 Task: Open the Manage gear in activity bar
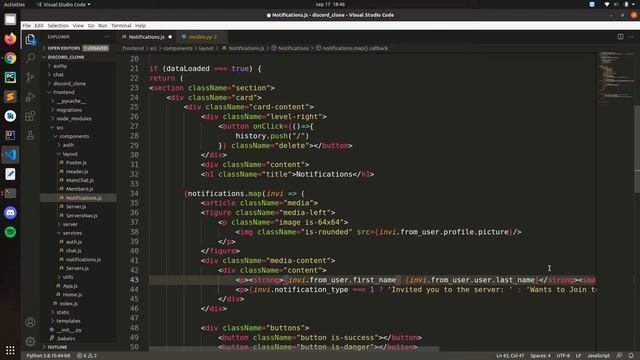(30, 341)
